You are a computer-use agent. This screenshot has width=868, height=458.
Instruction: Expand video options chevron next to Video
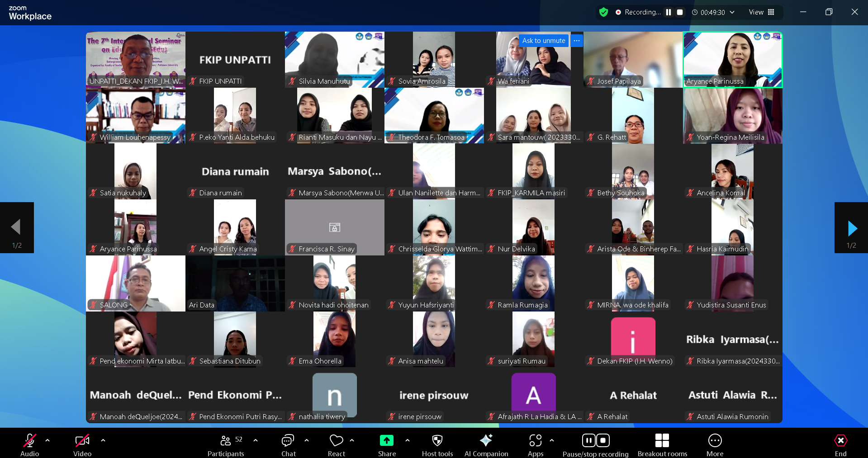[x=103, y=440]
